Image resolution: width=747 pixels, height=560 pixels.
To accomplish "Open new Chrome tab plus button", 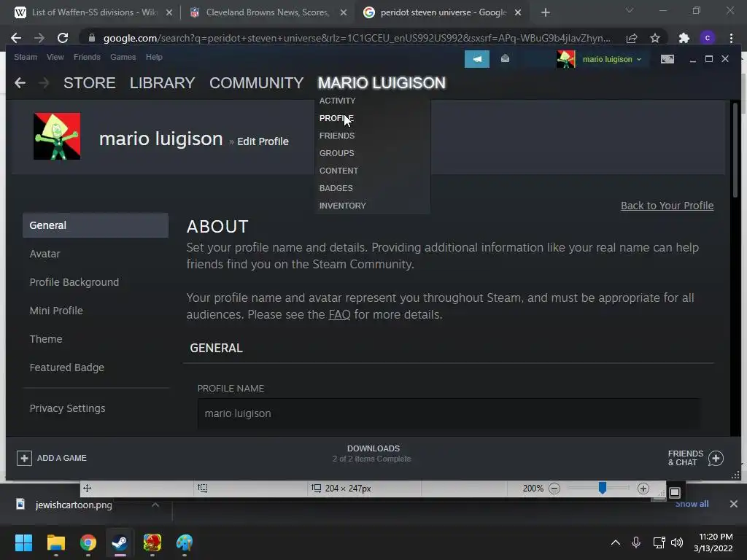I will tap(546, 12).
